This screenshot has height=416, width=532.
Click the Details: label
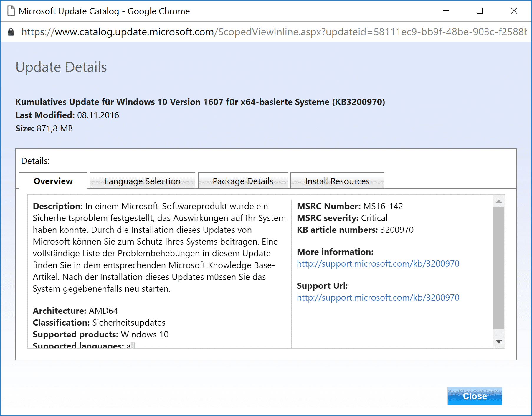[x=35, y=161]
